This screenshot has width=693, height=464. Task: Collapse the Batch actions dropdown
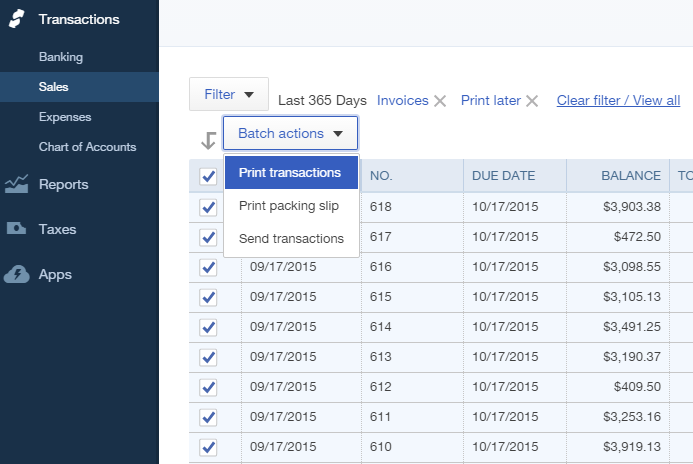pos(290,133)
